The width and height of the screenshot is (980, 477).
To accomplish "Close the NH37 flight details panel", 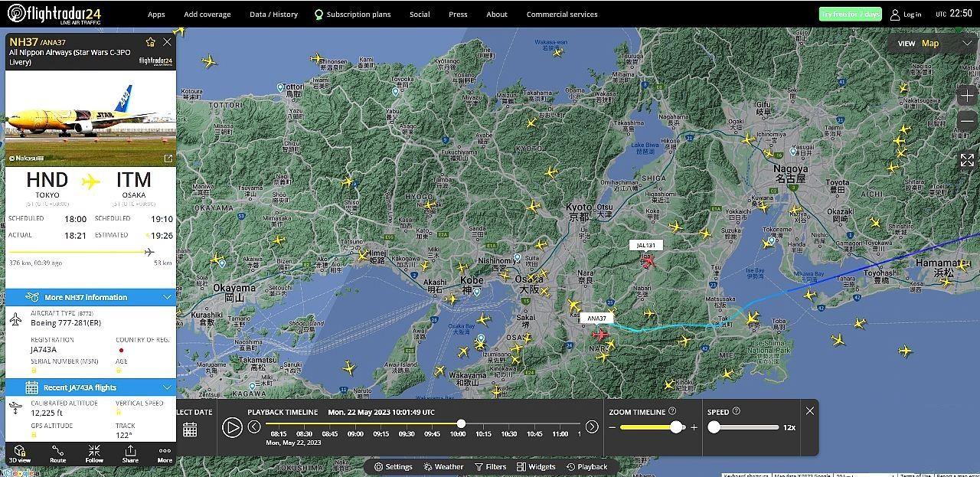I will pos(167,42).
